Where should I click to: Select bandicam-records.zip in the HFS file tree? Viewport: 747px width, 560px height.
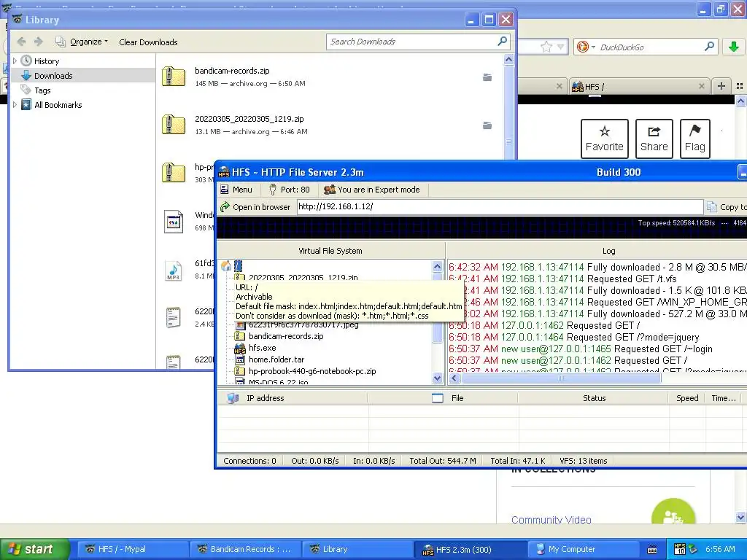coord(286,336)
